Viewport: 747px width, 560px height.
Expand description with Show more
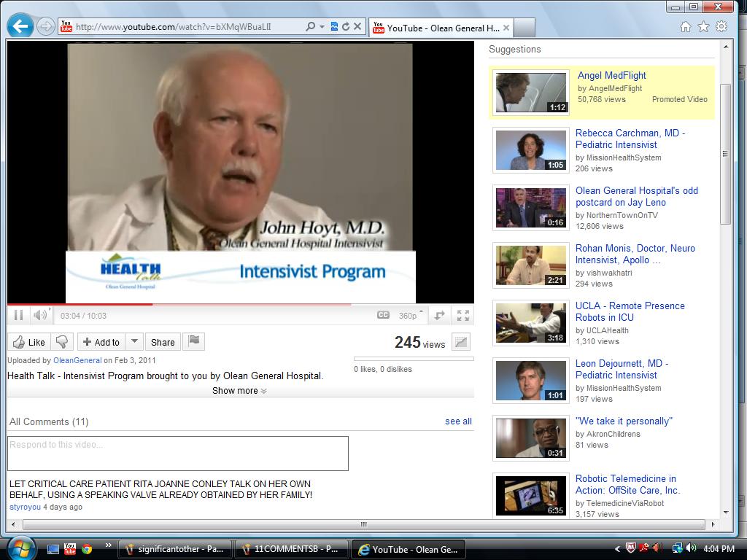pyautogui.click(x=239, y=391)
